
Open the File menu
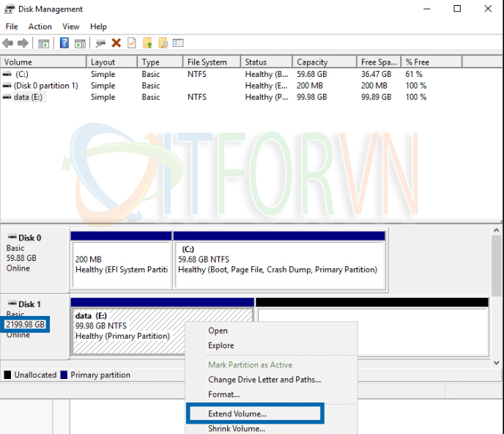tap(12, 26)
